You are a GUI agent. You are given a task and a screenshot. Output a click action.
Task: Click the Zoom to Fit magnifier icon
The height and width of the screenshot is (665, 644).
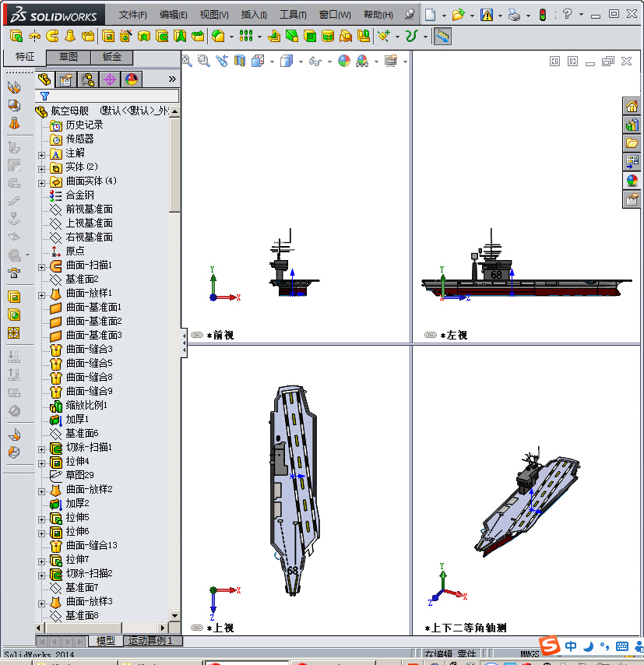click(187, 61)
